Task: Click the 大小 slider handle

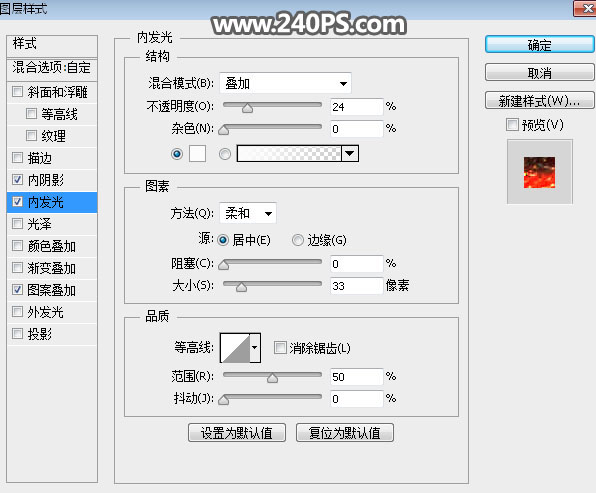Action: coord(241,287)
